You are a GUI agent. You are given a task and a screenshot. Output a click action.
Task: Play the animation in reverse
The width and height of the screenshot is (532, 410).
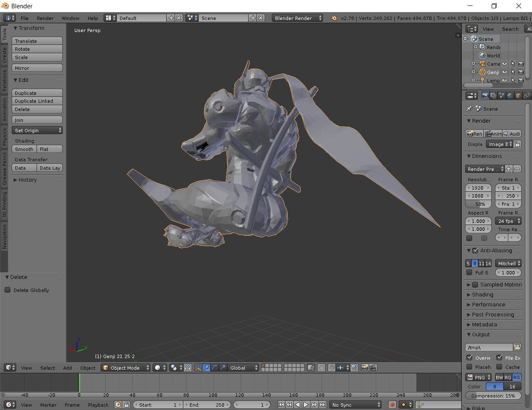[x=298, y=405]
